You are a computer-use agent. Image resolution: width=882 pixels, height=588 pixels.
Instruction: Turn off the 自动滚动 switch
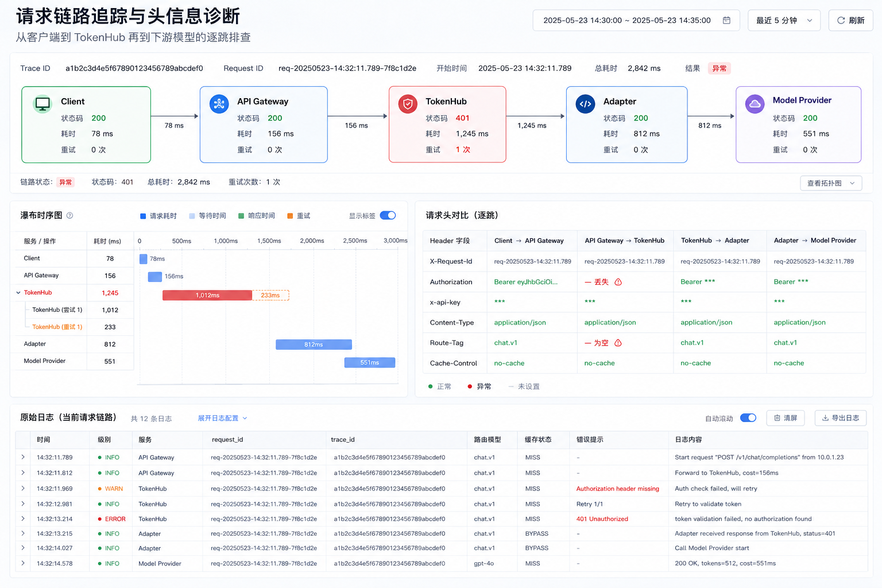748,417
